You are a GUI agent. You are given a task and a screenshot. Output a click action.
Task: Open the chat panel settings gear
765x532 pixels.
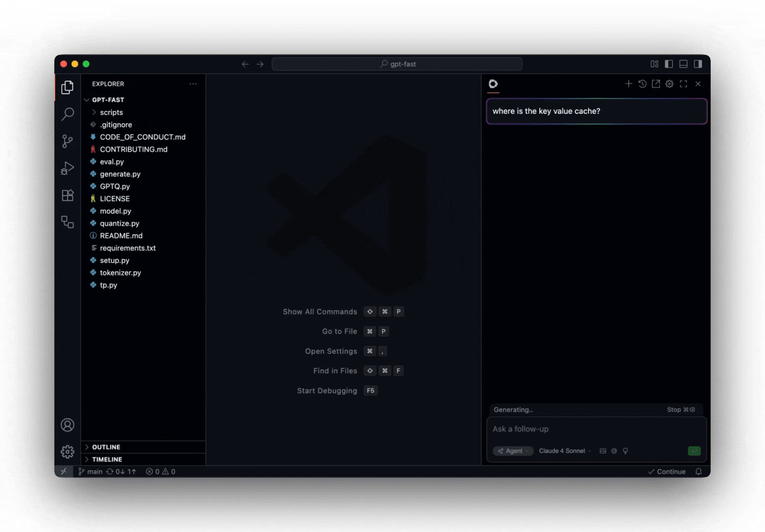(669, 84)
